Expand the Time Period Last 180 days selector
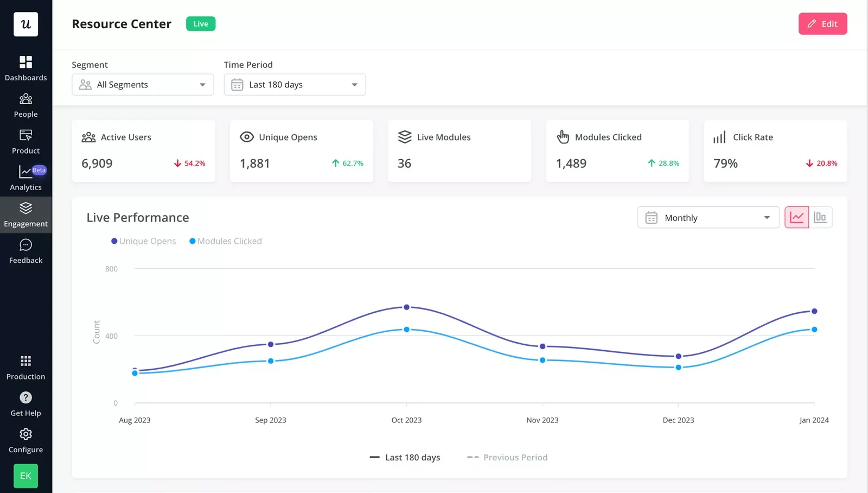 [295, 84]
